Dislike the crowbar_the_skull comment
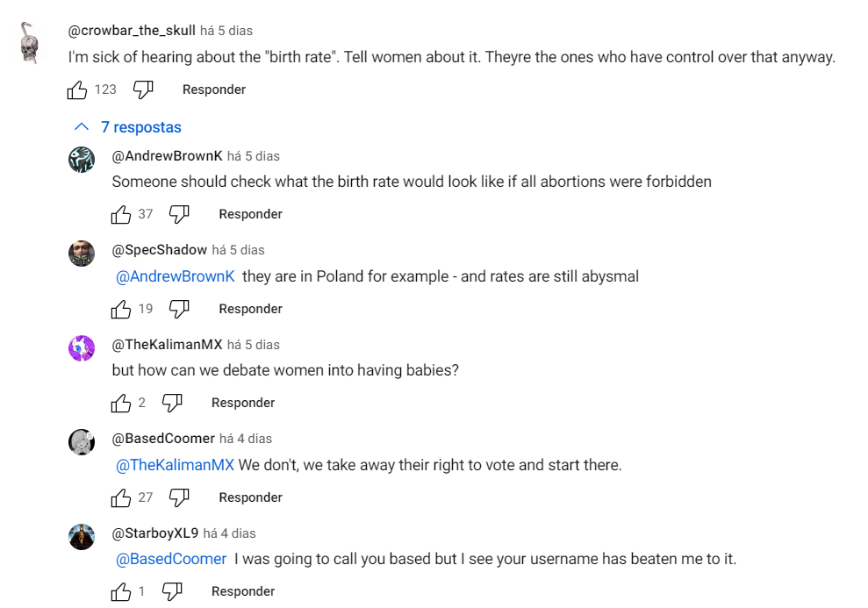Image resolution: width=868 pixels, height=608 pixels. point(143,89)
